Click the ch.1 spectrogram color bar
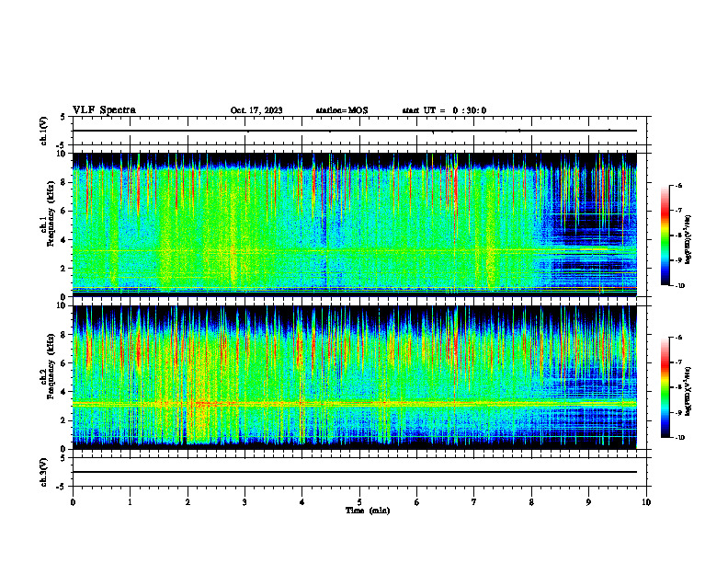Screen dimensions: 728x563 tap(665, 236)
